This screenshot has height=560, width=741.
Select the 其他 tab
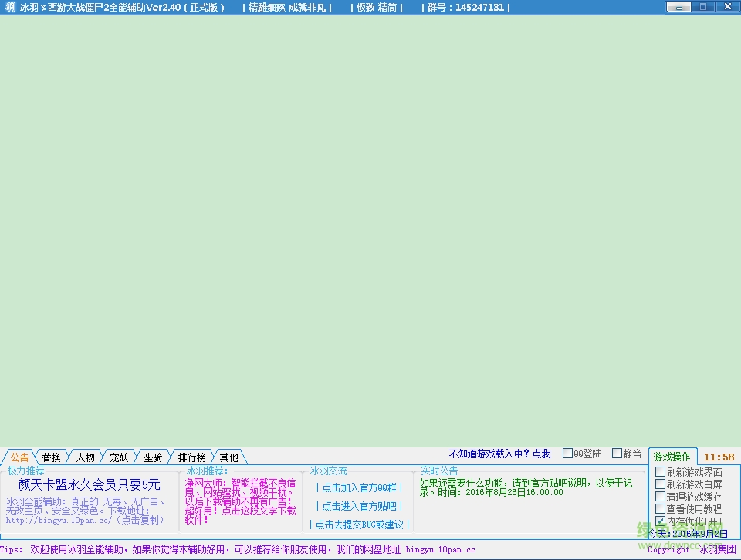228,456
